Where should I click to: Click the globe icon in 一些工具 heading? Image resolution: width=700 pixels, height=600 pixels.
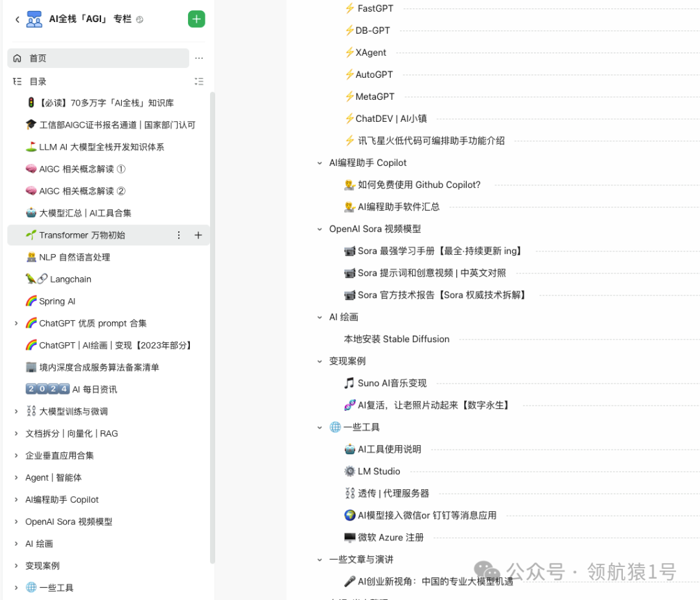pyautogui.click(x=335, y=427)
